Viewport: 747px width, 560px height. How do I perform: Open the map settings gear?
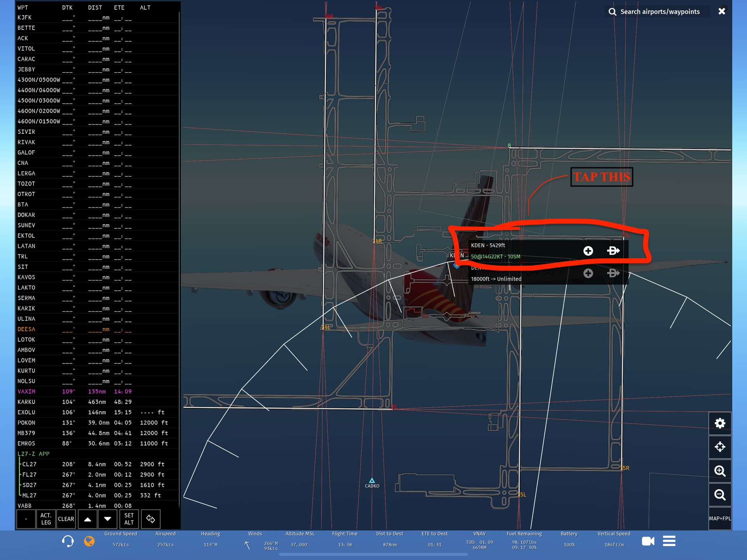(720, 423)
